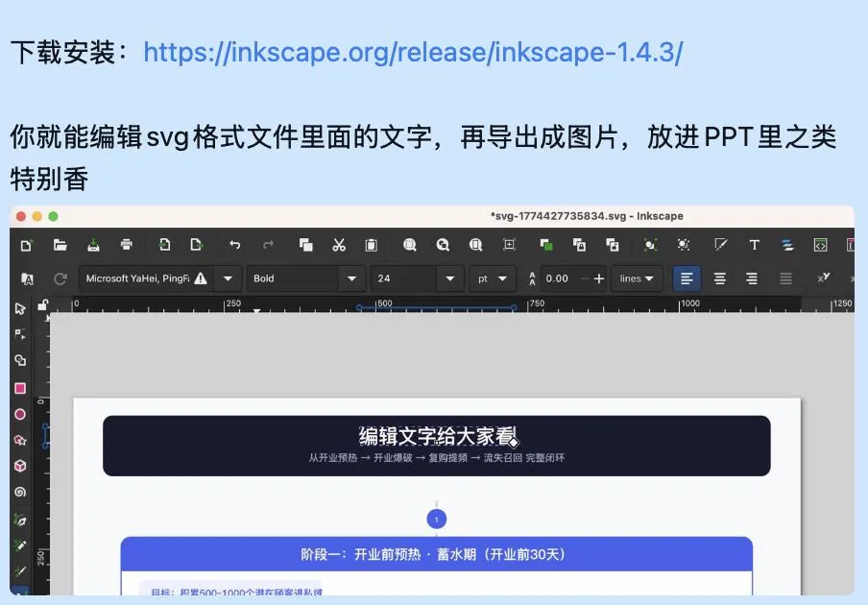Click the Zoom page magnifier icon

click(x=475, y=245)
